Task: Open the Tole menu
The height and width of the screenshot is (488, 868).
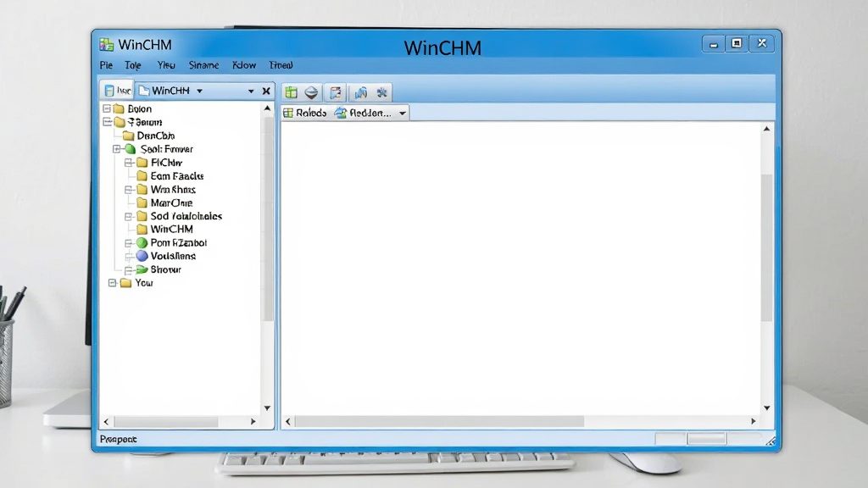Action: [133, 65]
